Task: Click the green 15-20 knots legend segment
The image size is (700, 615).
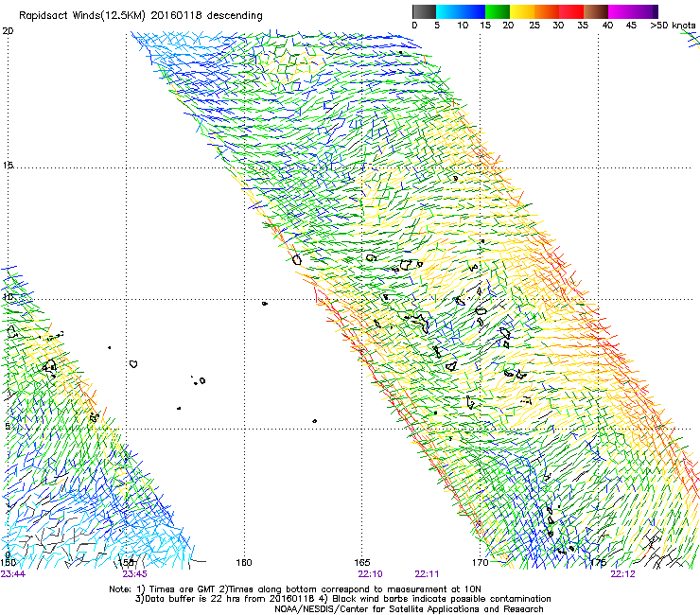Action: pos(498,11)
